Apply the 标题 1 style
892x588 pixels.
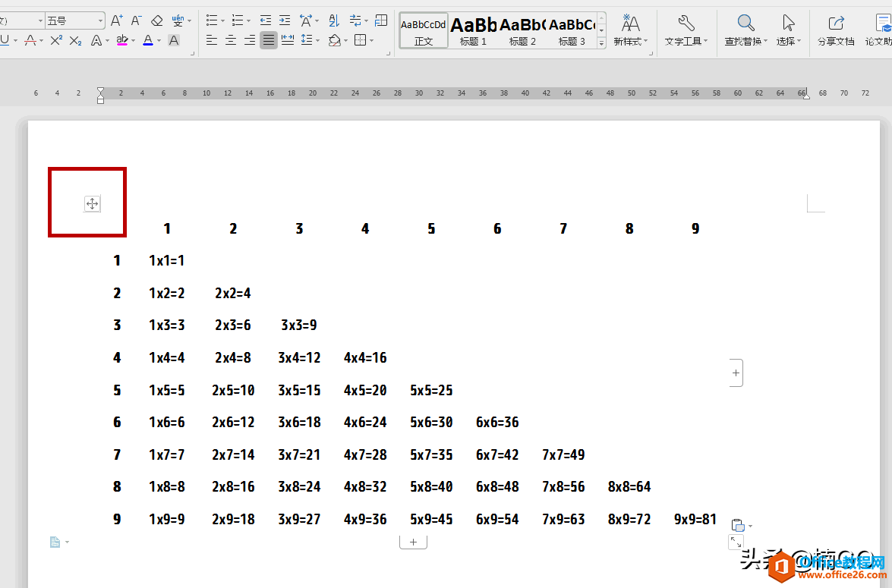(x=473, y=30)
